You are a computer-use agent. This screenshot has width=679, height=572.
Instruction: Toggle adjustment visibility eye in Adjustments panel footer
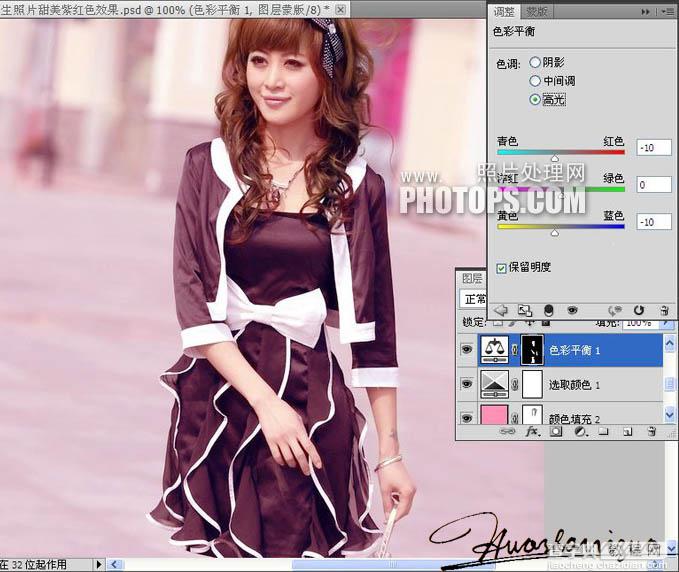(x=572, y=310)
